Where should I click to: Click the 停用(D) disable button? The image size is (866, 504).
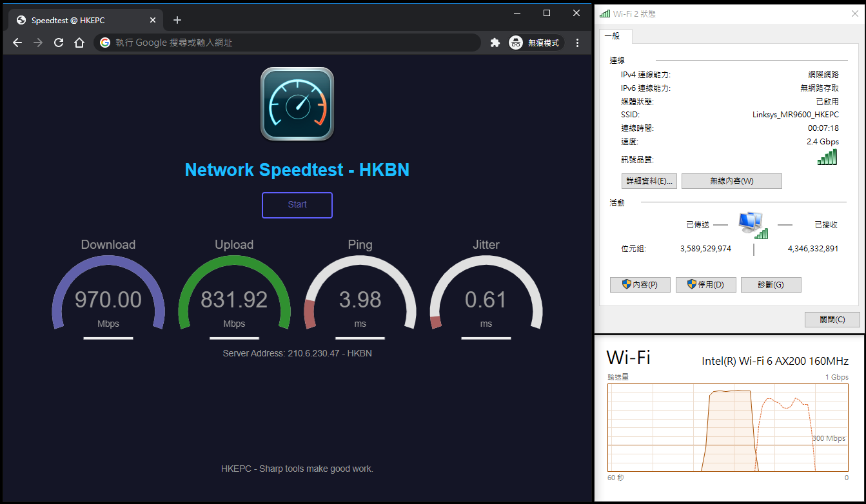point(706,285)
